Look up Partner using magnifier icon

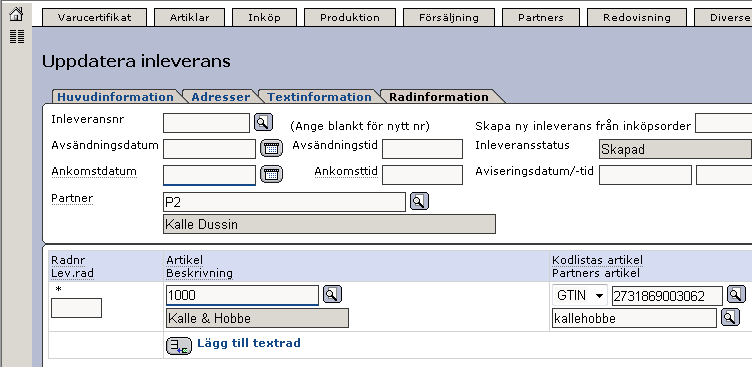[419, 201]
